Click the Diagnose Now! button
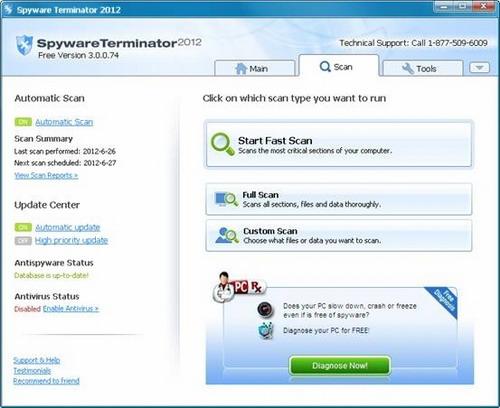 click(x=340, y=366)
